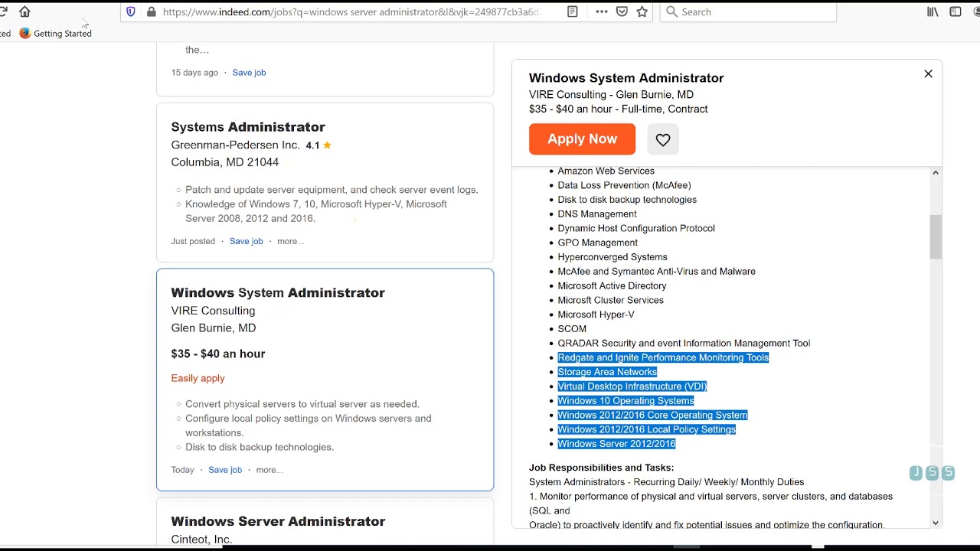
Task: Save job with heart icon button
Action: [x=663, y=139]
